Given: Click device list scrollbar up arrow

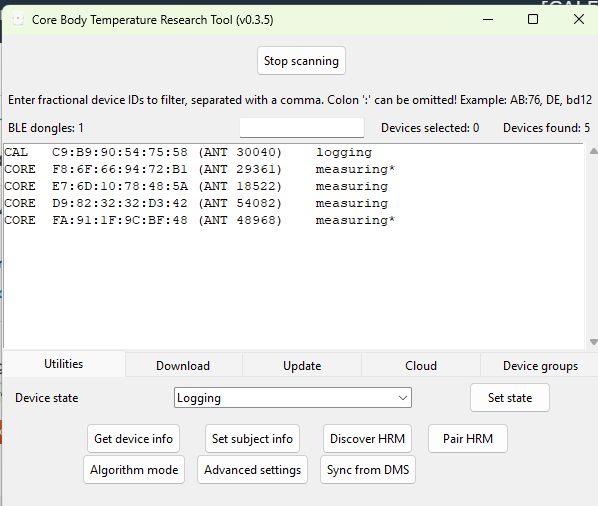Looking at the screenshot, I should click(593, 151).
